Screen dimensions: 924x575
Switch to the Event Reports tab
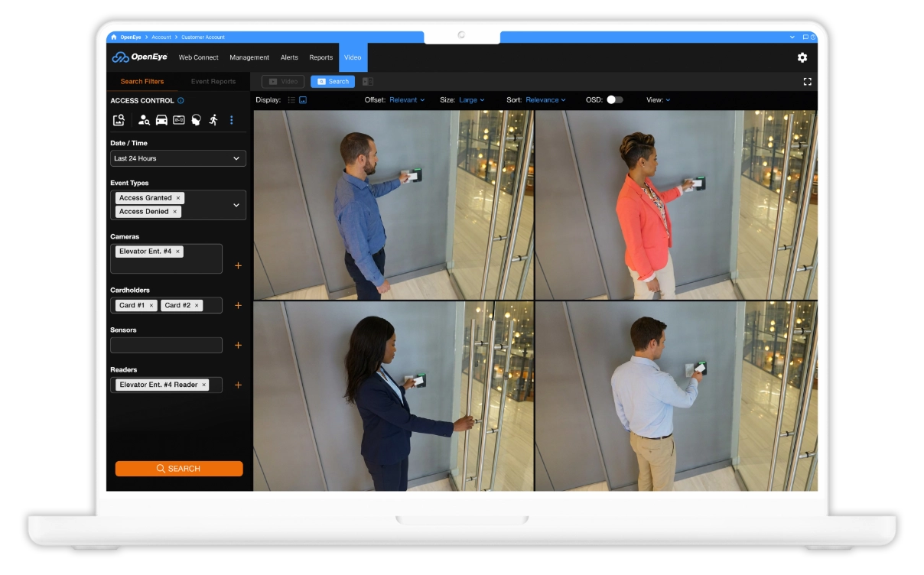pyautogui.click(x=213, y=81)
